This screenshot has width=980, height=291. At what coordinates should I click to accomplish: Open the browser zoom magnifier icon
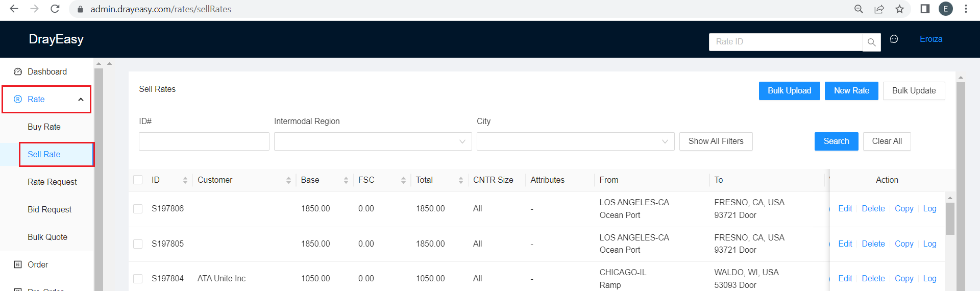point(859,9)
